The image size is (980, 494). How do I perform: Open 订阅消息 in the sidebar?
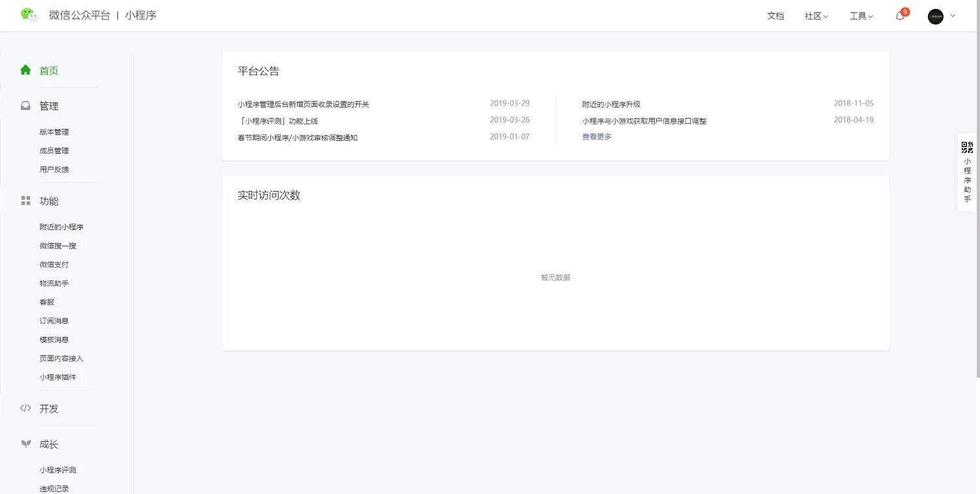(54, 321)
